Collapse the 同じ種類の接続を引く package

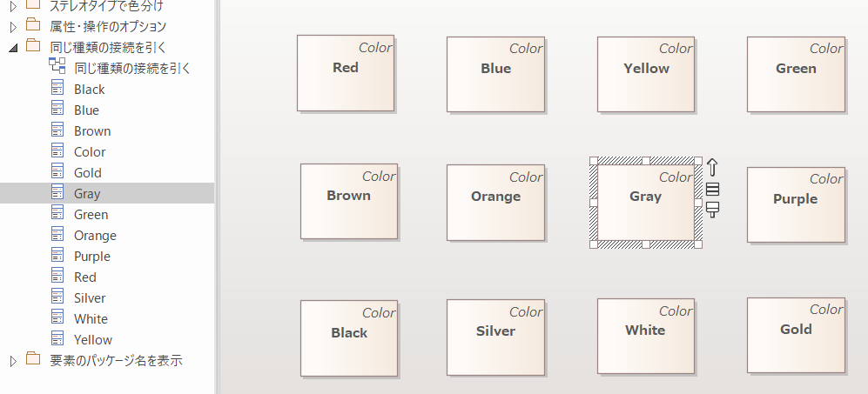[x=13, y=47]
